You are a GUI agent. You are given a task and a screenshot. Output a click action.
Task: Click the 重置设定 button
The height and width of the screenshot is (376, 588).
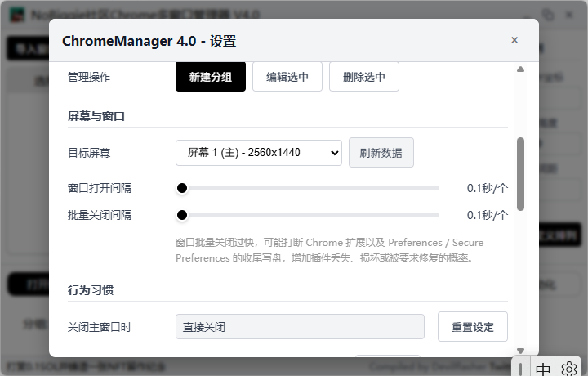[473, 327]
